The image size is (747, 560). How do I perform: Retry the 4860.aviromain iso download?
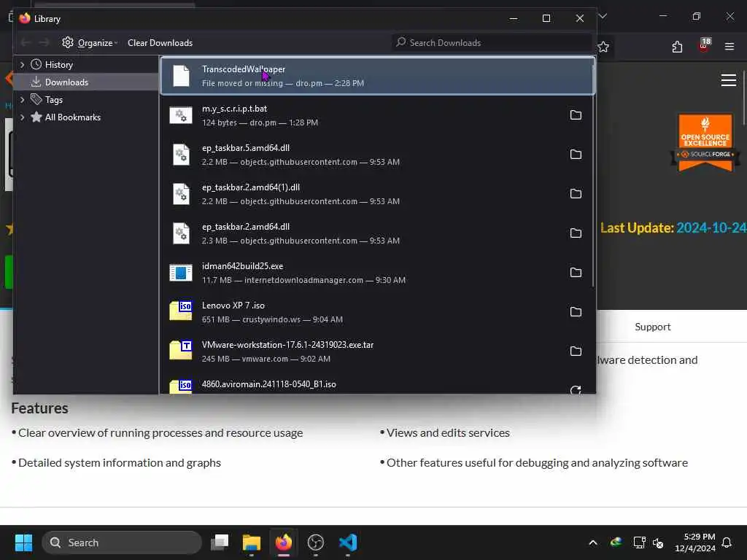576,389
